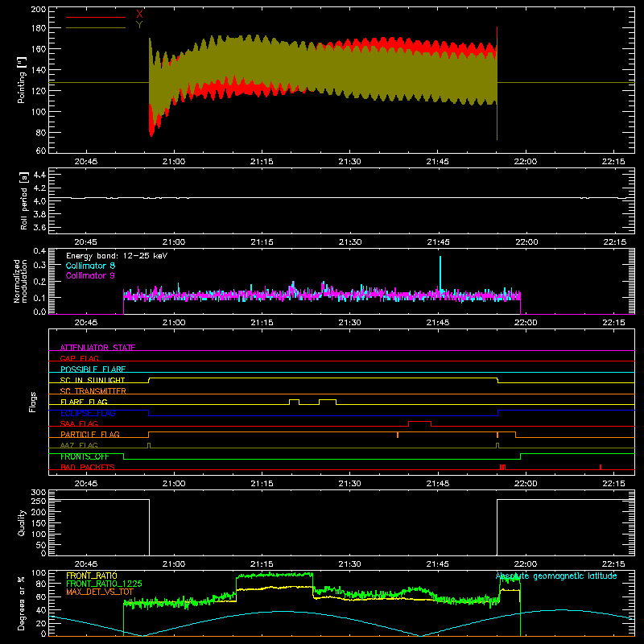Click the olive Y legend line
Screen dimensions: 644x644
pos(96,27)
